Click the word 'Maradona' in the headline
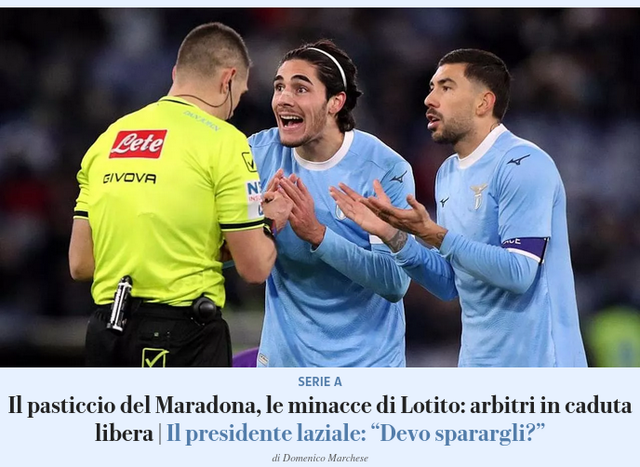The height and width of the screenshot is (467, 640). (208, 405)
